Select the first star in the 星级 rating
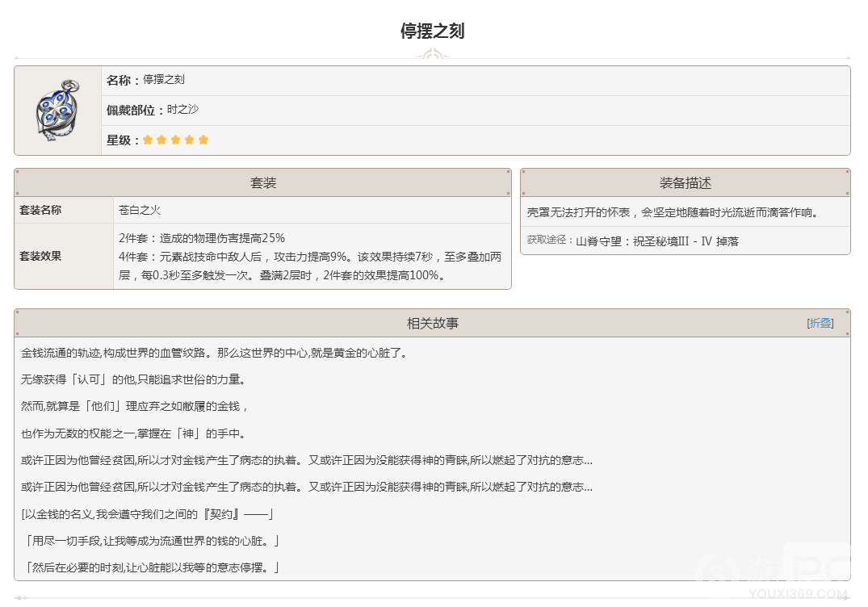 (149, 139)
